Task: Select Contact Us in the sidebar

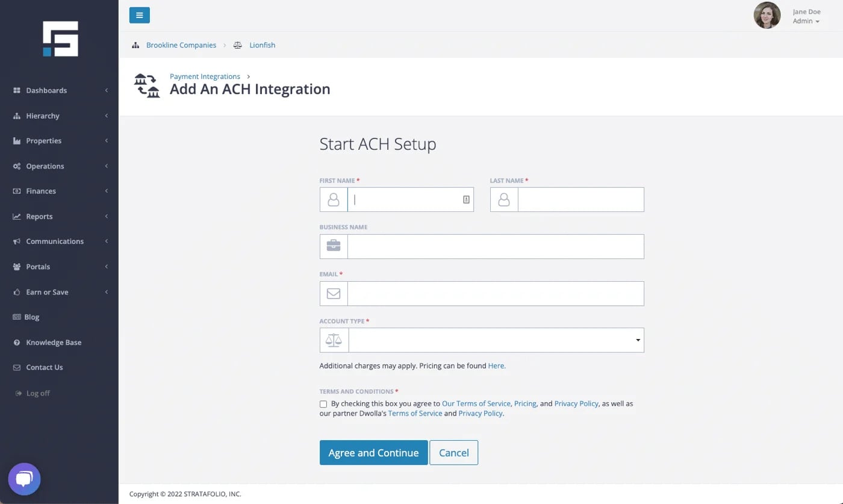Action: point(44,367)
